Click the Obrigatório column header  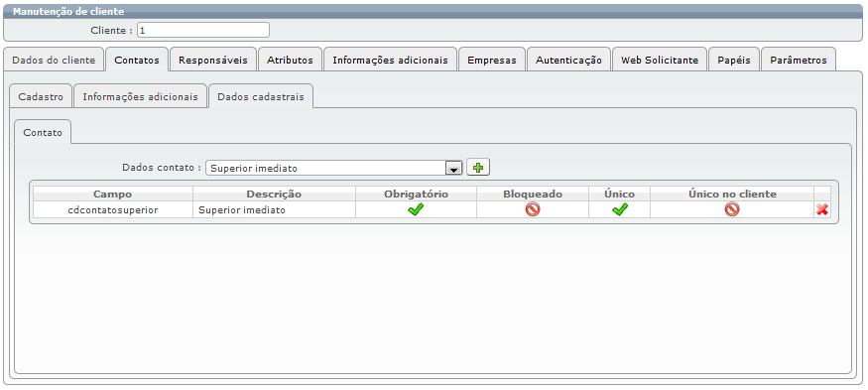[417, 194]
